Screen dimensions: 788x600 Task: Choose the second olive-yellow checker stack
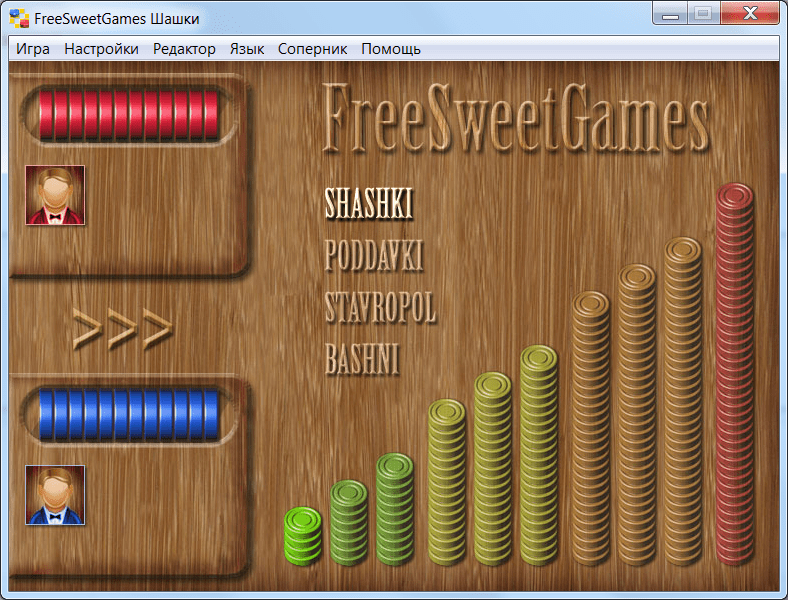tap(493, 468)
